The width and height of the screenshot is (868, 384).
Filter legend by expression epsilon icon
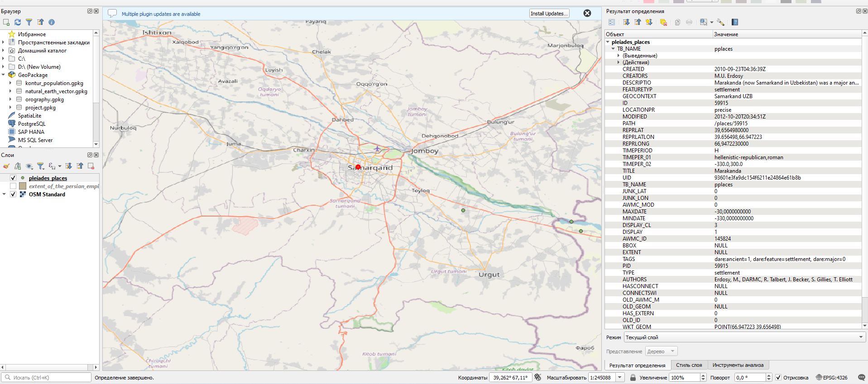click(x=53, y=166)
